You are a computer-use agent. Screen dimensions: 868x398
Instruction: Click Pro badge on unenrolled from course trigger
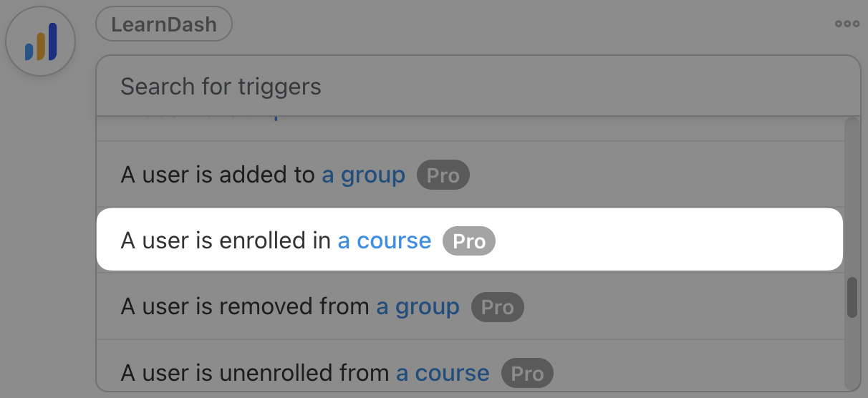528,373
